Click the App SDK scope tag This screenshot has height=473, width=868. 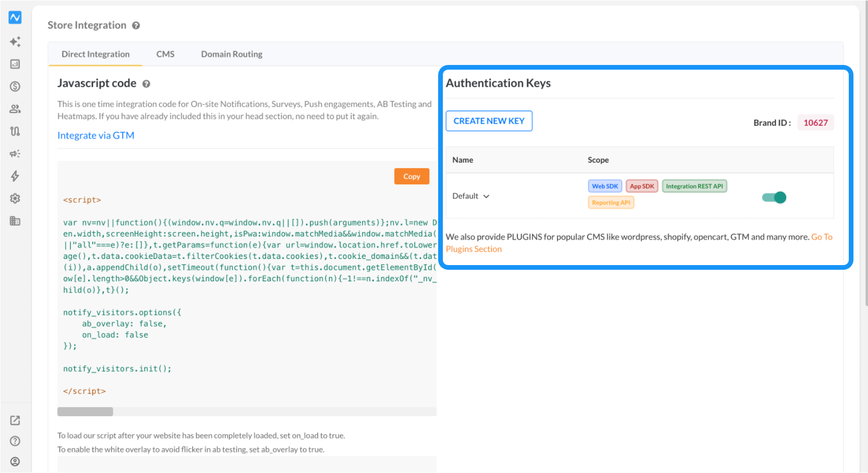(642, 186)
